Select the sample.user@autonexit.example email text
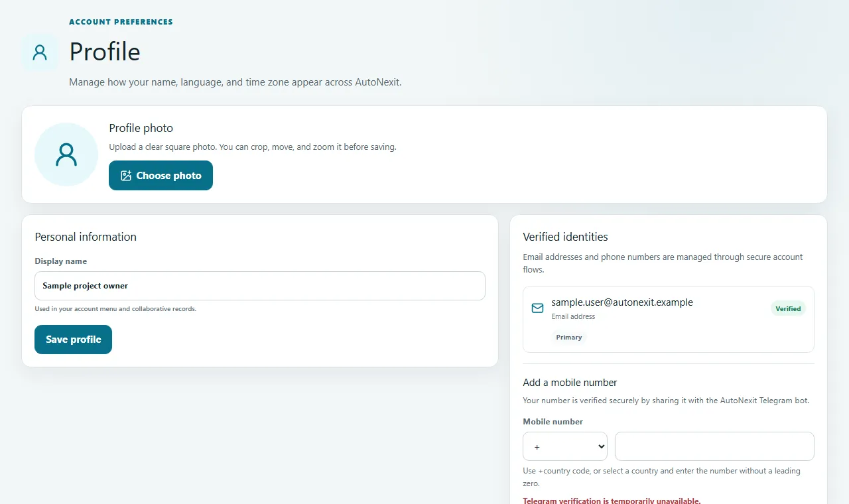This screenshot has height=504, width=849. coord(622,302)
